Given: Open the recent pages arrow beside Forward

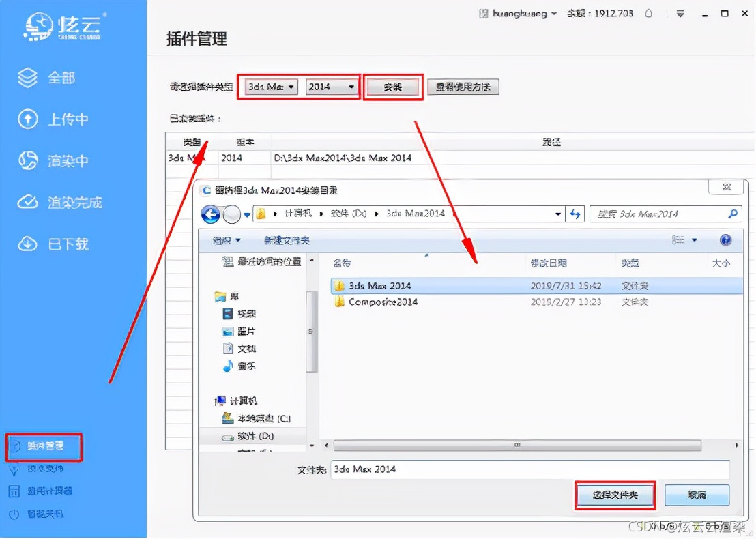Looking at the screenshot, I should (247, 215).
